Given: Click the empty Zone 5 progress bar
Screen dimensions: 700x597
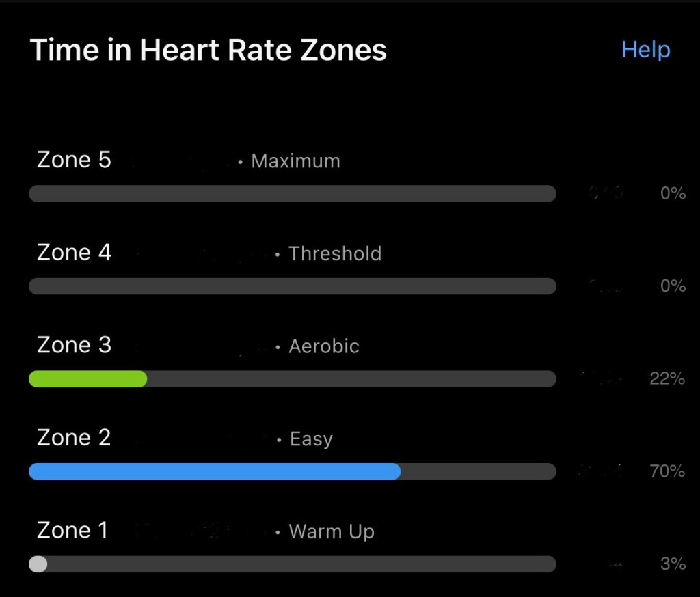Looking at the screenshot, I should tap(292, 194).
